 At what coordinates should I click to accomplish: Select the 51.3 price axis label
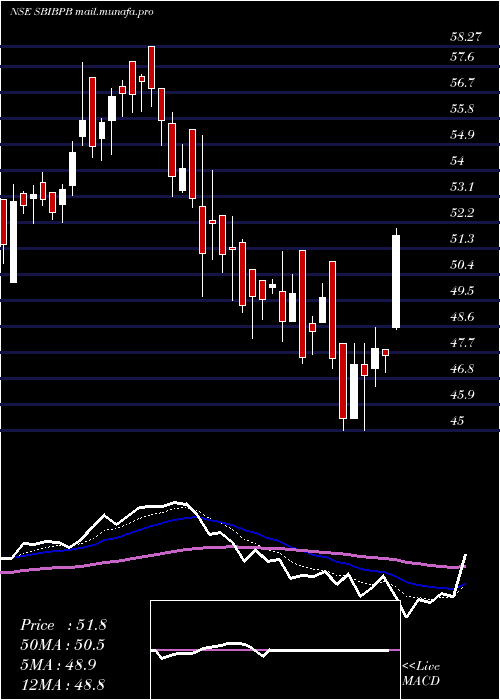point(462,239)
